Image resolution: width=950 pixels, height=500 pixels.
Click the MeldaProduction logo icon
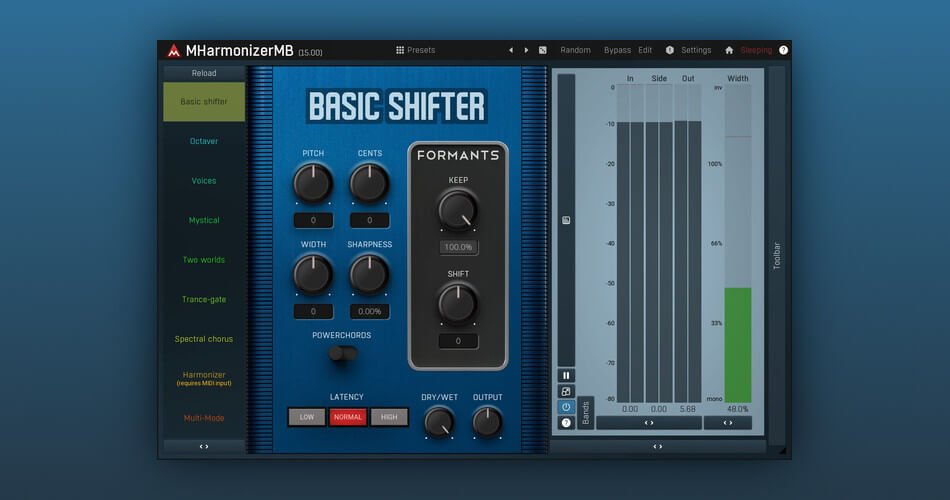(x=174, y=50)
